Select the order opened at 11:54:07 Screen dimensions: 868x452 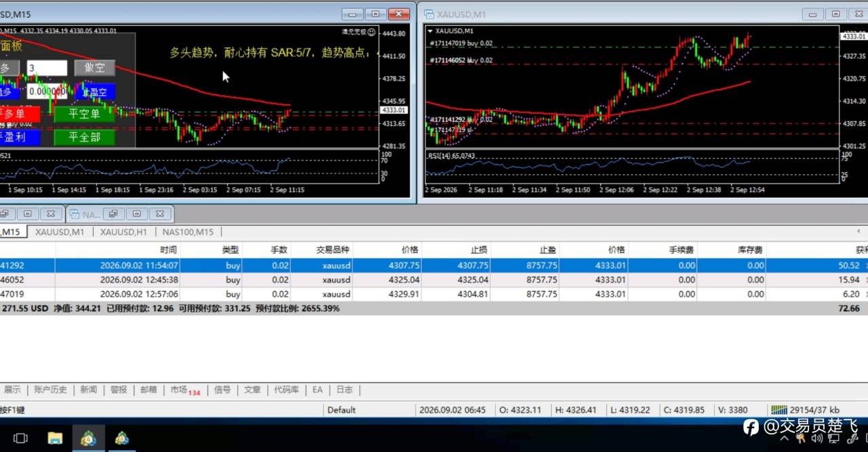tap(434, 266)
